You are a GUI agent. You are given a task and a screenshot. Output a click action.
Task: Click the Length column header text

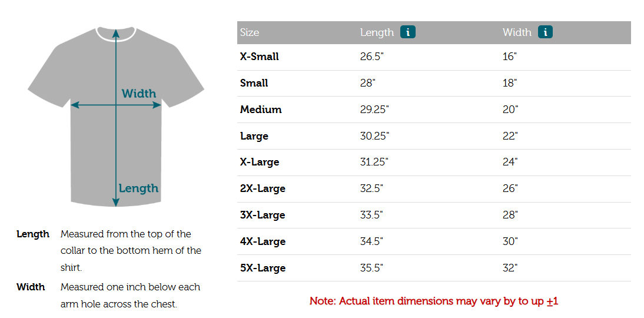pos(377,33)
